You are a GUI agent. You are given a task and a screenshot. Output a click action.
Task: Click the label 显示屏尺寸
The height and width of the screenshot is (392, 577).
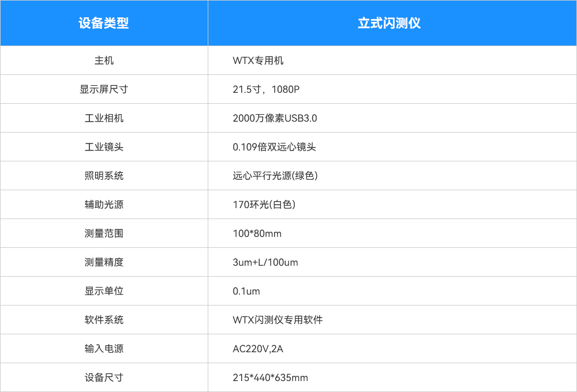pyautogui.click(x=104, y=89)
